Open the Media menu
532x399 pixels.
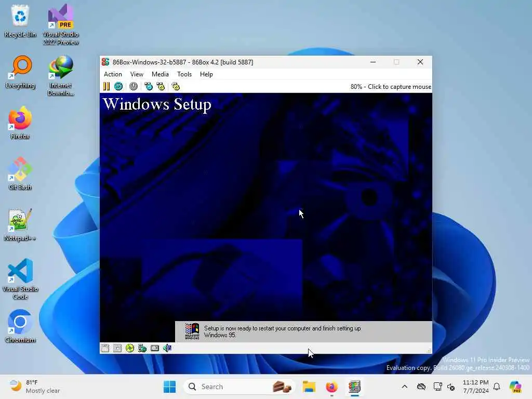pyautogui.click(x=160, y=74)
